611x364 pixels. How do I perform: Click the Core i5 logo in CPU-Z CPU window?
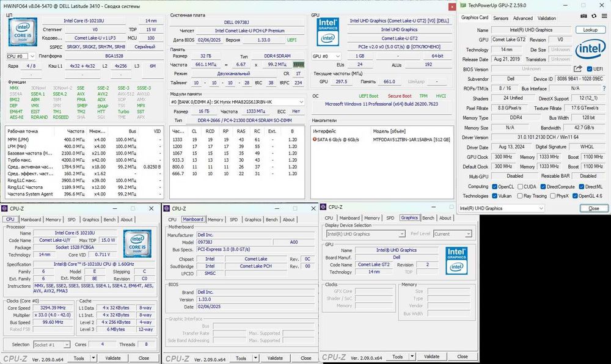(x=137, y=244)
